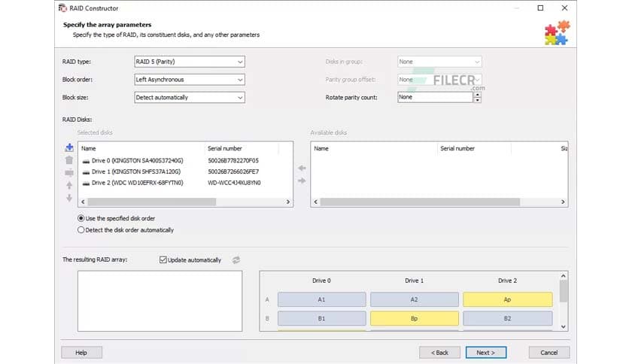This screenshot has width=629, height=364.
Task: Click the B1 block on Drive 0
Action: click(322, 318)
